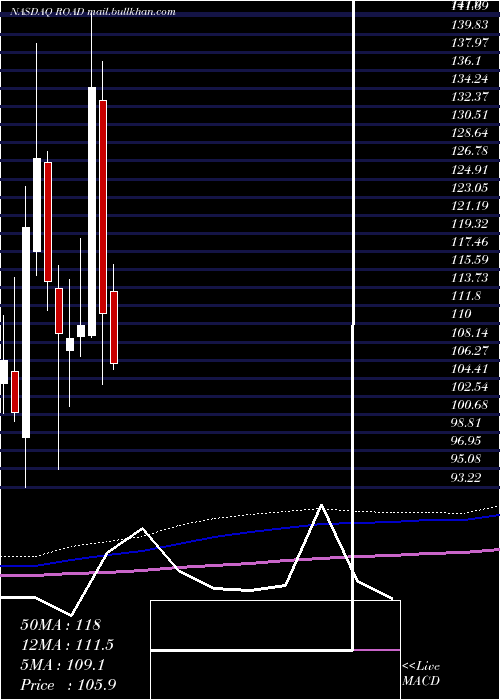Click the 119.32 price axis label
The image size is (500, 700).
pyautogui.click(x=470, y=224)
